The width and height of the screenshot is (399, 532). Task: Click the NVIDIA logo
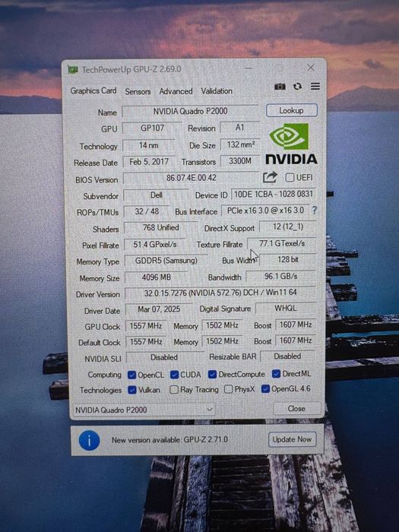[291, 144]
